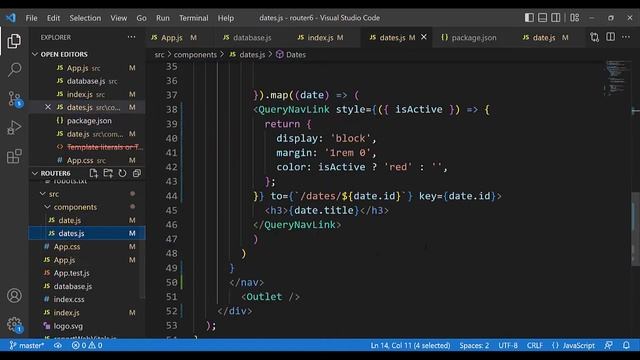Click the New Folder icon in ROUTER6 header
The width and height of the screenshot is (640, 360).
tap(108, 173)
